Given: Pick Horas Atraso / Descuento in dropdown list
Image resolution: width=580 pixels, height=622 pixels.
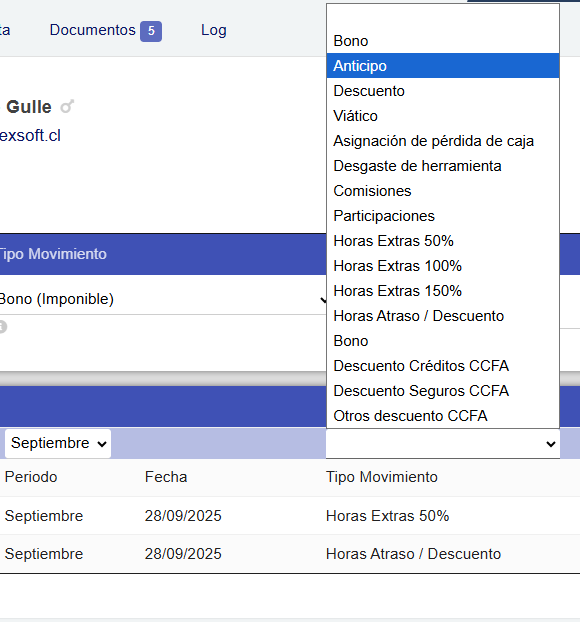Looking at the screenshot, I should click(x=443, y=316).
